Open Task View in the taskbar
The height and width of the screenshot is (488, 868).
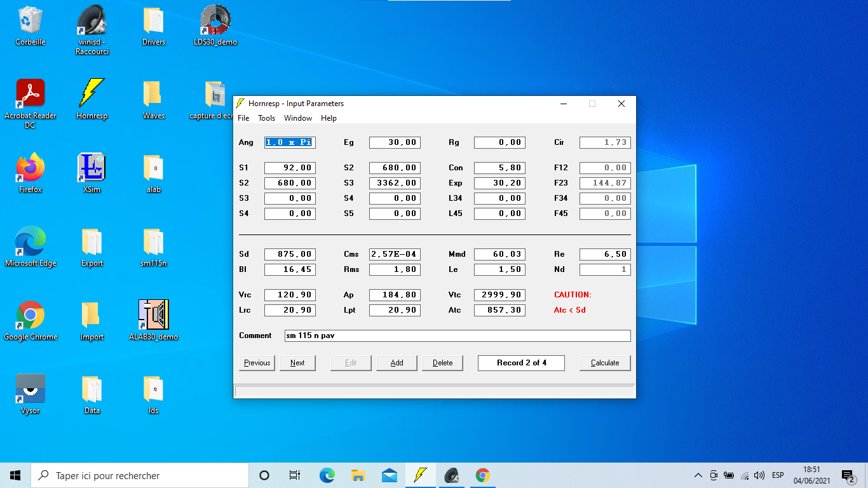pos(295,475)
